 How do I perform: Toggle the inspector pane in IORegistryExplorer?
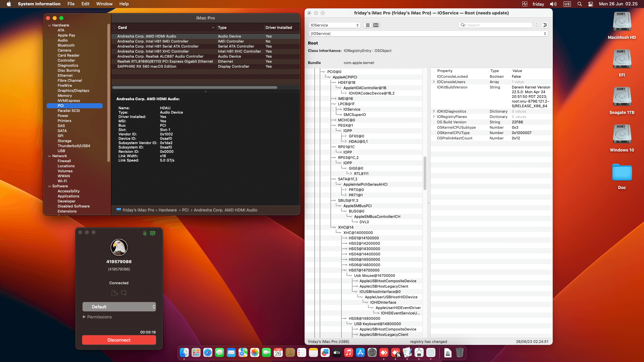pos(545,25)
